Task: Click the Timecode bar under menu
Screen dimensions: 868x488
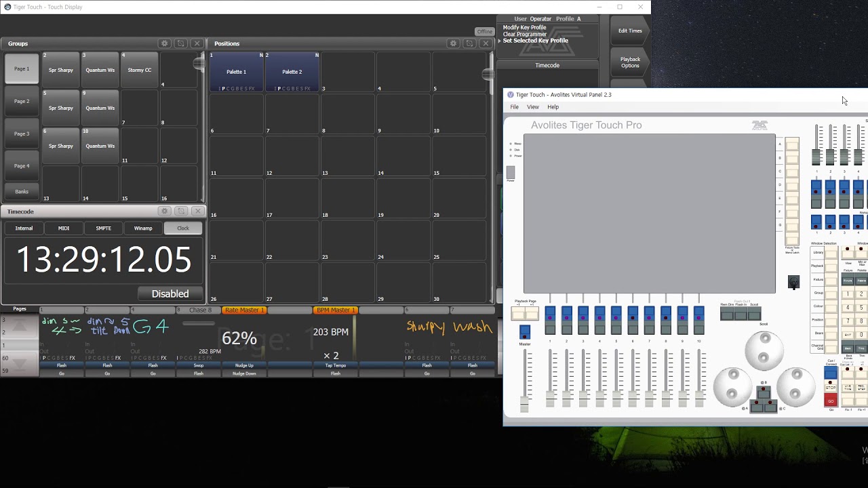Action: click(x=547, y=65)
